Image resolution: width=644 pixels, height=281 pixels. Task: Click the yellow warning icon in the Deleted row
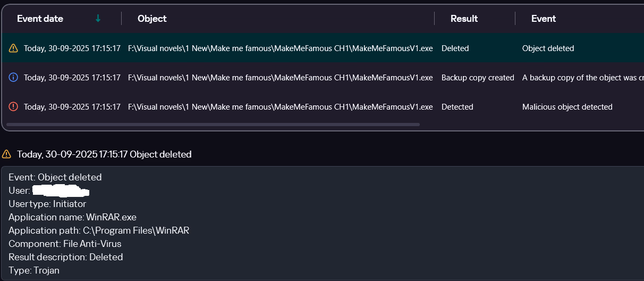coord(14,48)
